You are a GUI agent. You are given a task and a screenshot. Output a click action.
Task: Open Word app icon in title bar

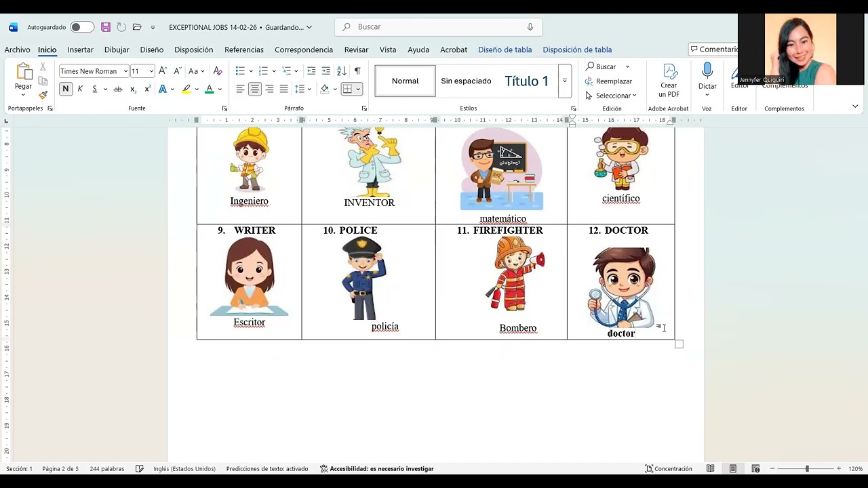[x=13, y=27]
